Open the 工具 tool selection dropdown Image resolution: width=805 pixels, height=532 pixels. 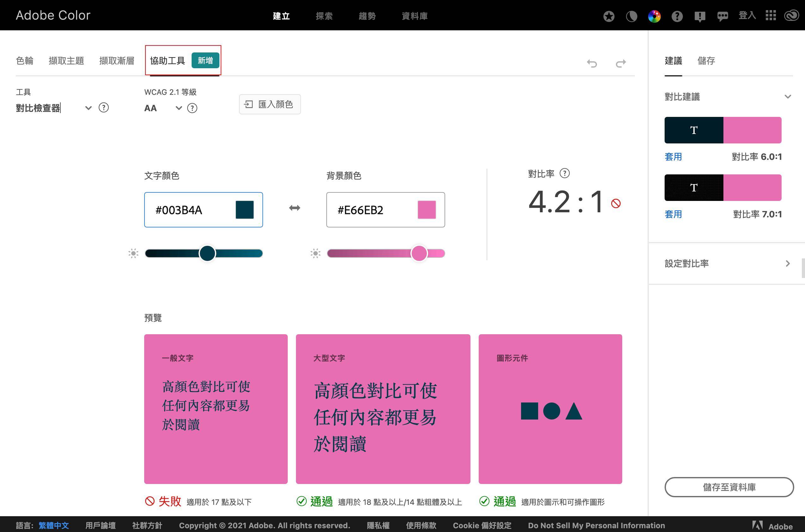(x=88, y=108)
